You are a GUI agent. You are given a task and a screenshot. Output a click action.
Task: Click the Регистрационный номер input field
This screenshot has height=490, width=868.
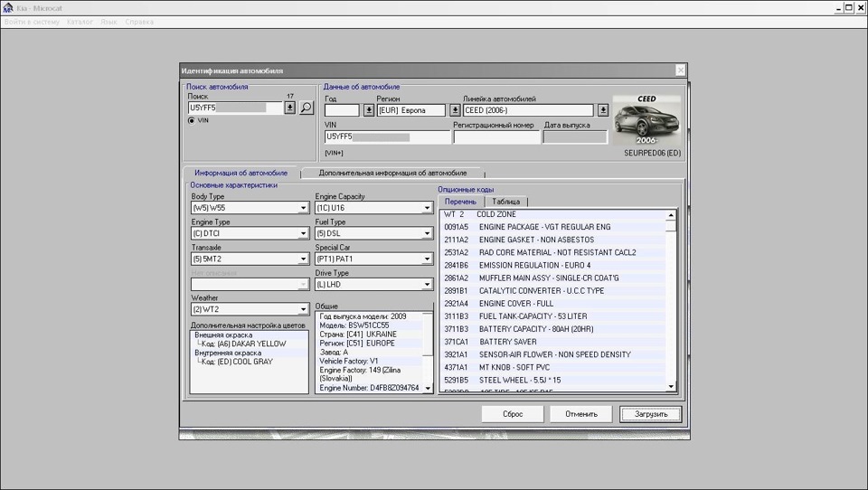(496, 137)
